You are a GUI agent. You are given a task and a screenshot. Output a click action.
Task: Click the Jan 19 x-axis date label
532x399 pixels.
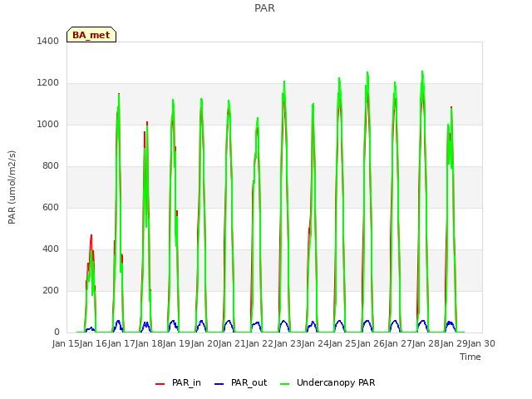tap(176, 343)
